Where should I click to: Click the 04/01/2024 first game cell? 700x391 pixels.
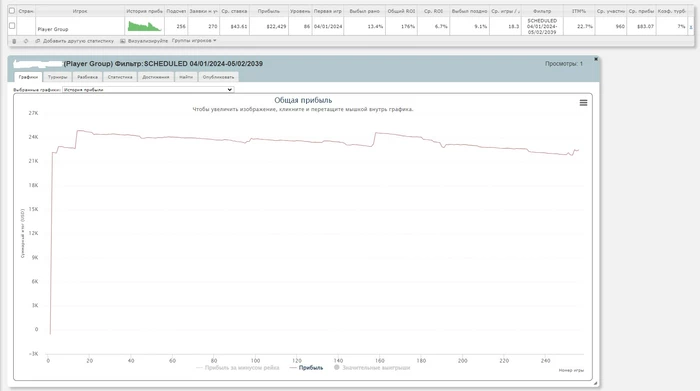pyautogui.click(x=328, y=27)
